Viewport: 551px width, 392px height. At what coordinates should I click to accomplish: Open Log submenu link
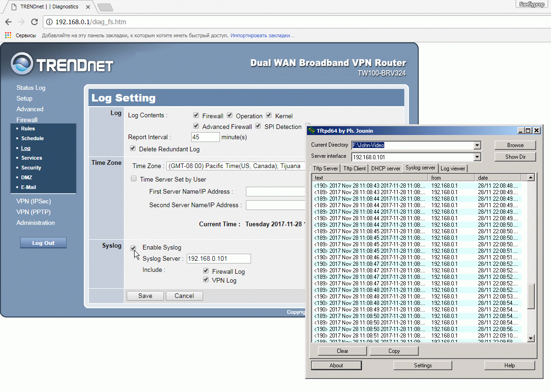click(26, 148)
